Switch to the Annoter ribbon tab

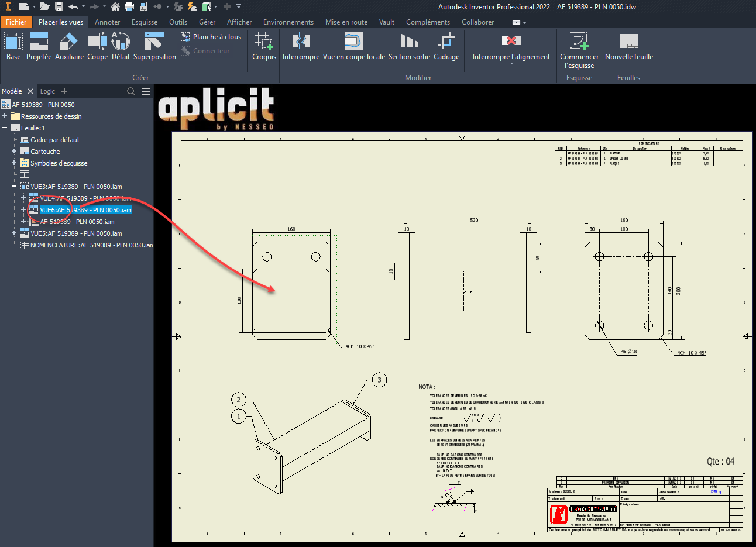pyautogui.click(x=107, y=22)
